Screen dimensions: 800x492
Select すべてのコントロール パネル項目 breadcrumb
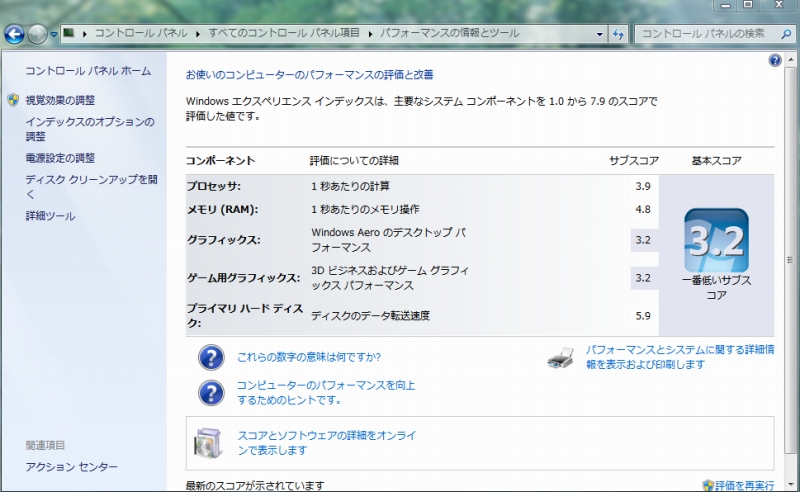click(284, 33)
